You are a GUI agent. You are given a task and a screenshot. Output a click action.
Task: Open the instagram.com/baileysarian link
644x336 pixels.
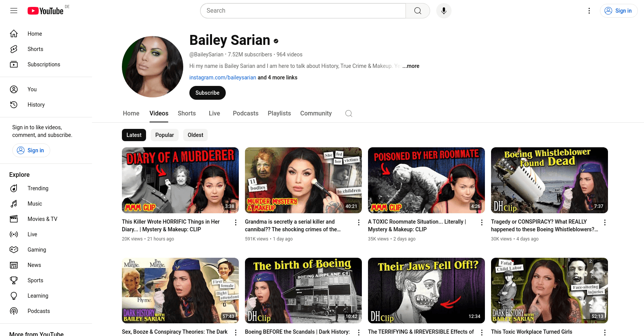tap(222, 77)
